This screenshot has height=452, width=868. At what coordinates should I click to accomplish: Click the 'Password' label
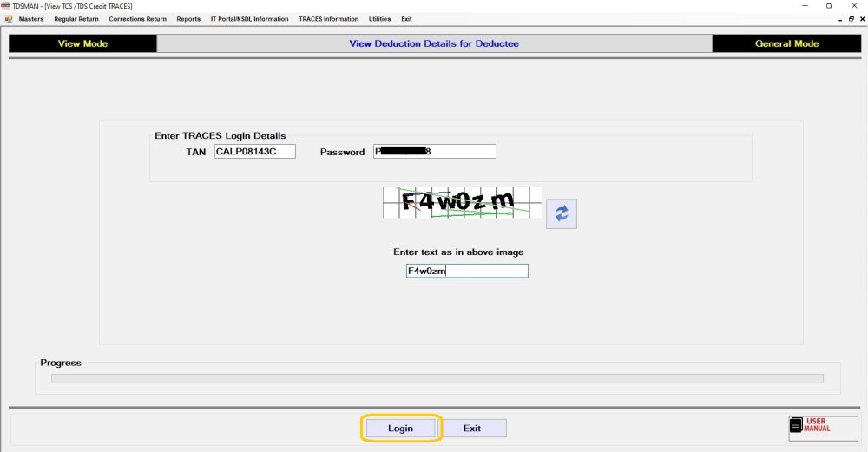pyautogui.click(x=342, y=152)
